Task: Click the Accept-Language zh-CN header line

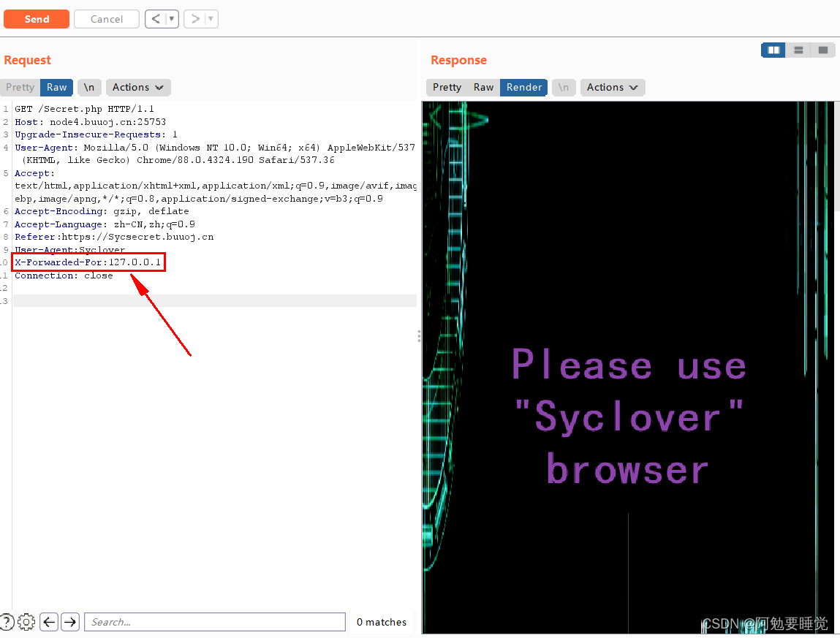Action: coord(105,224)
